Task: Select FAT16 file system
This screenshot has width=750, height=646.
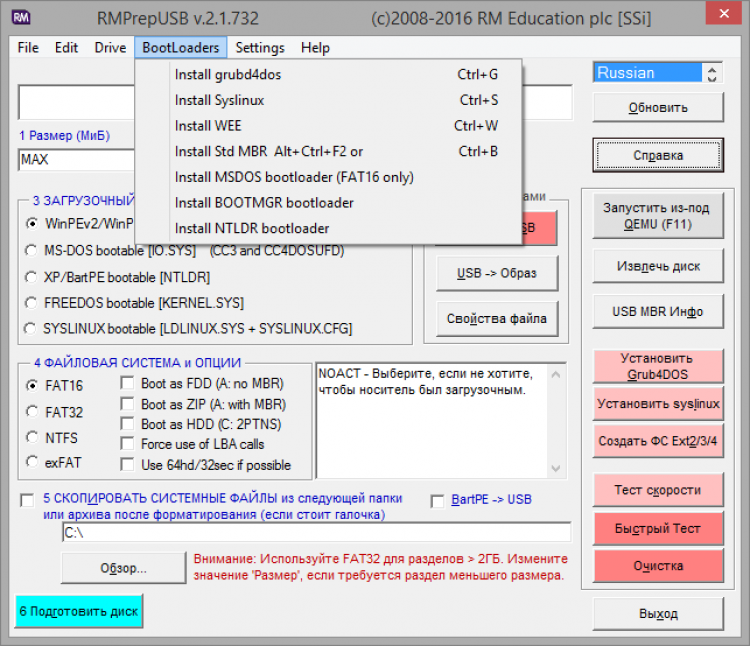Action: pyautogui.click(x=32, y=385)
